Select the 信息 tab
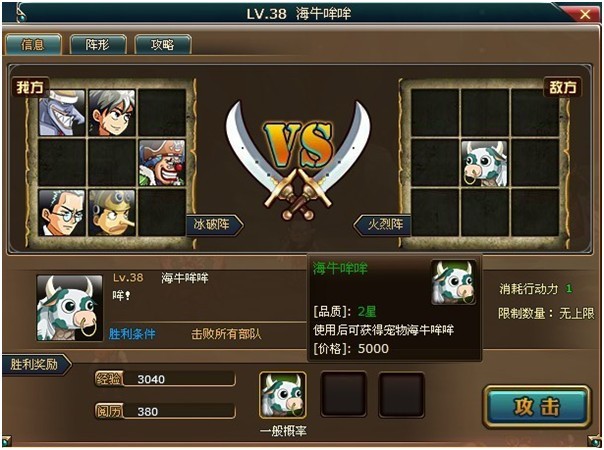This screenshot has width=604, height=450. point(33,45)
